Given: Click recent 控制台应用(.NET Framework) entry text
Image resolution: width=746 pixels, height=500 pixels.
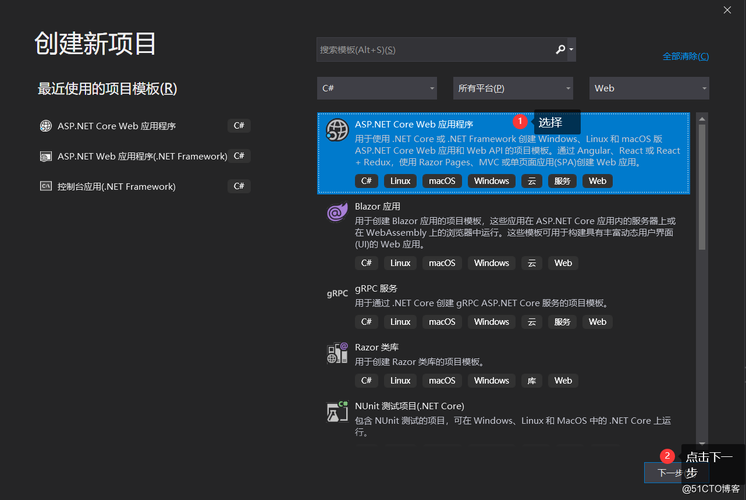Looking at the screenshot, I should point(117,186).
